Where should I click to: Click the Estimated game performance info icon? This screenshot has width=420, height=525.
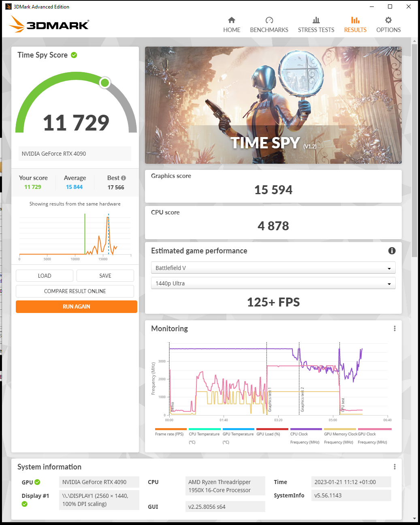[x=392, y=251]
